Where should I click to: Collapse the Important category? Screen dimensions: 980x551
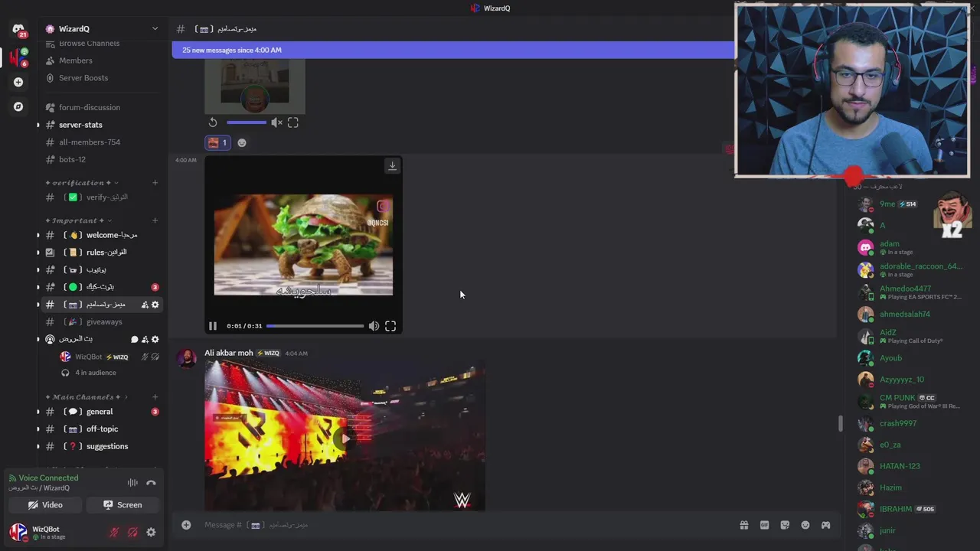[78, 220]
